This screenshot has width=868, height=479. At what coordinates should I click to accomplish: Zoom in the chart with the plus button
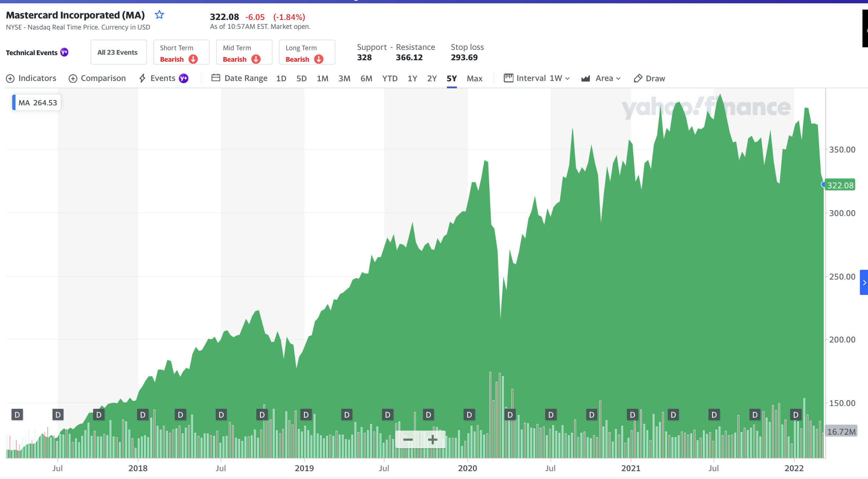(433, 439)
